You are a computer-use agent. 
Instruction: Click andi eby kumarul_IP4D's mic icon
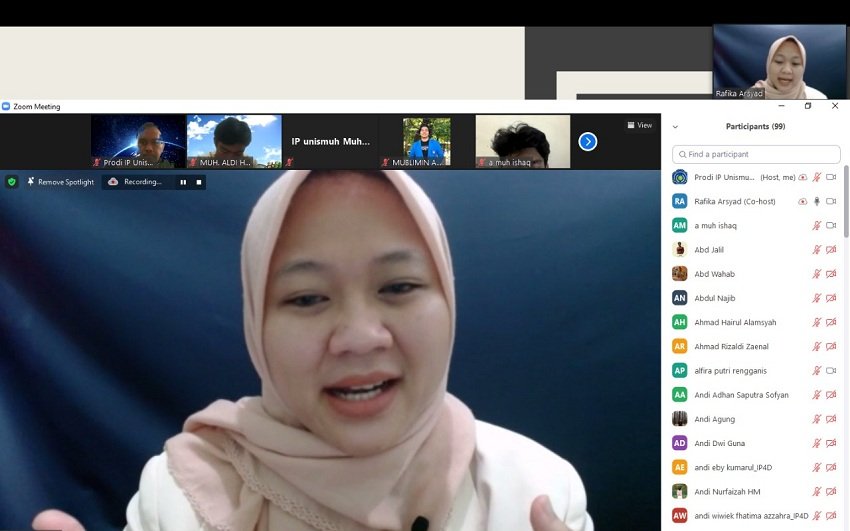pos(817,467)
